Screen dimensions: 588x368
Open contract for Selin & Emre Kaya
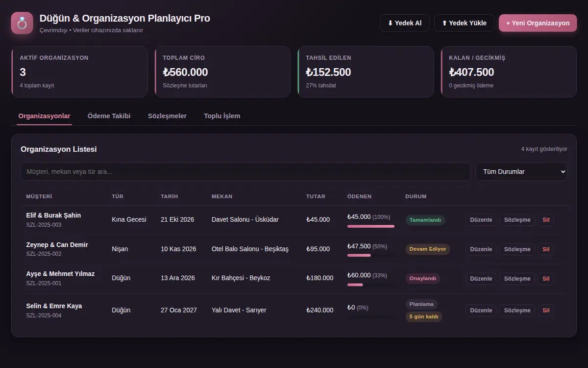[517, 311]
